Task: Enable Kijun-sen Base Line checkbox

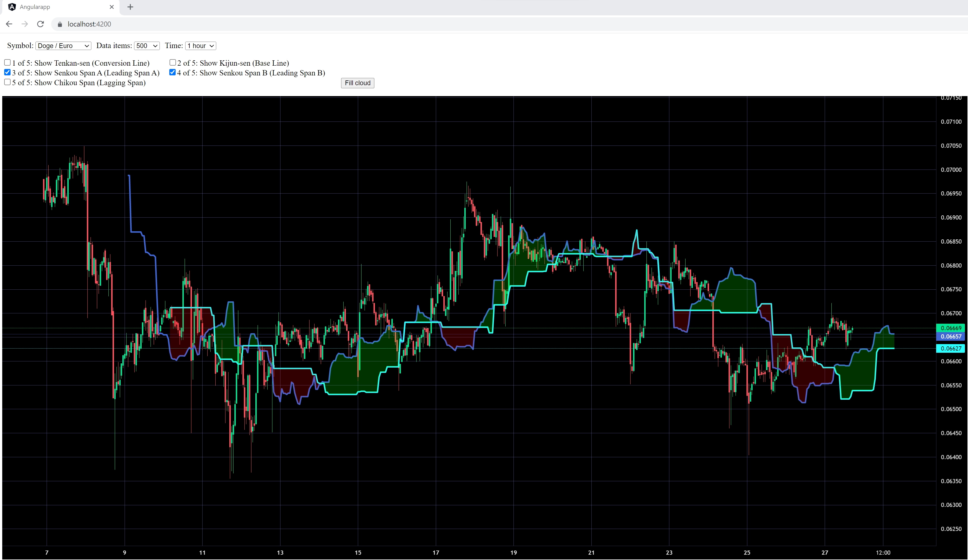Action: click(172, 62)
